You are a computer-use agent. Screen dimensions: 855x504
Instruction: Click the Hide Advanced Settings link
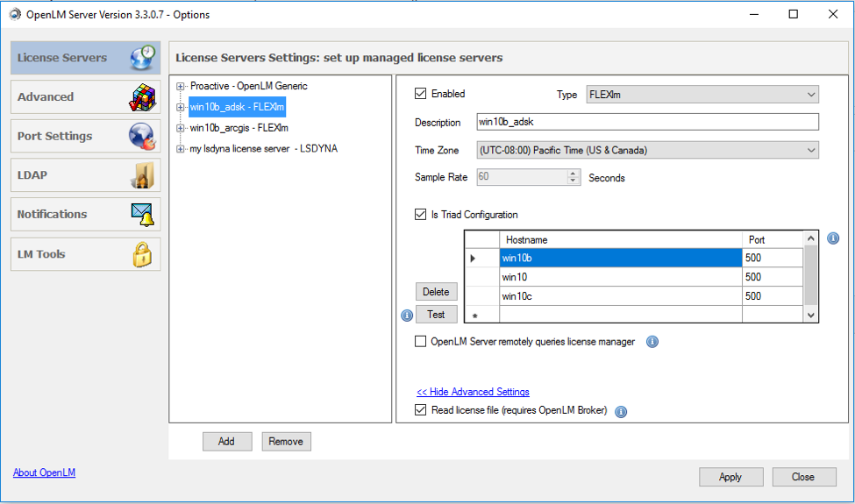click(473, 392)
